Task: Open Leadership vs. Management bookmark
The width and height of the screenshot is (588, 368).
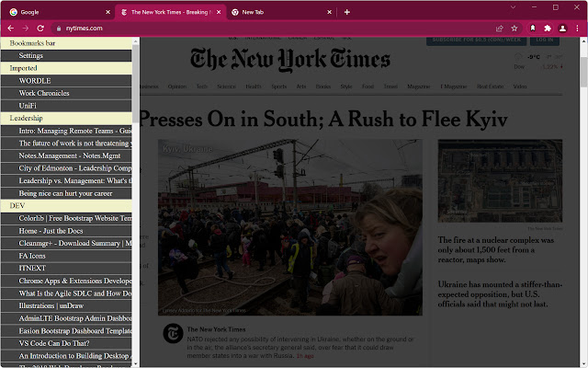Action: pyautogui.click(x=66, y=180)
